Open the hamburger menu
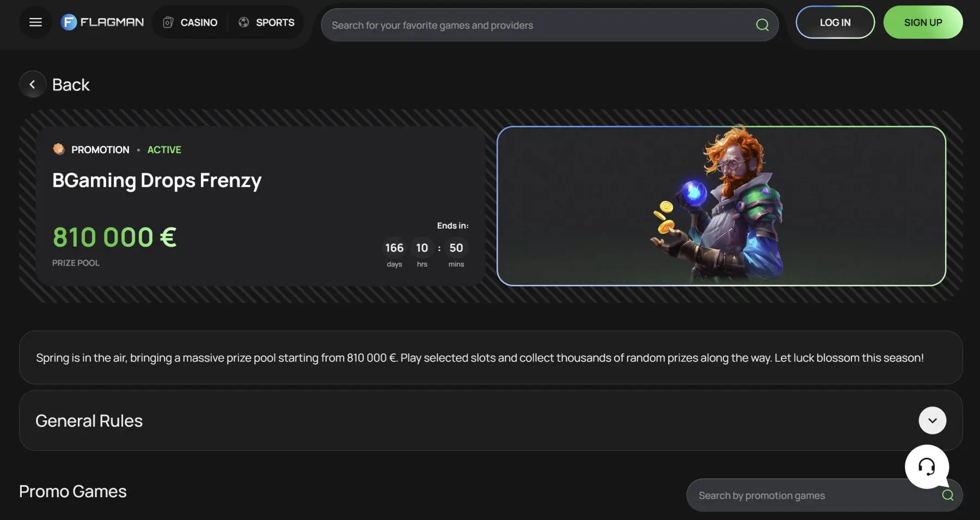The height and width of the screenshot is (520, 980). coord(35,22)
